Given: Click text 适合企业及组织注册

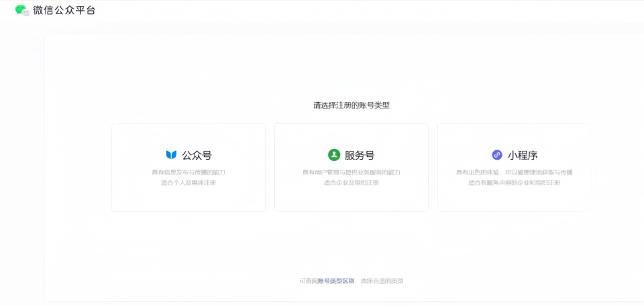Looking at the screenshot, I should [351, 183].
